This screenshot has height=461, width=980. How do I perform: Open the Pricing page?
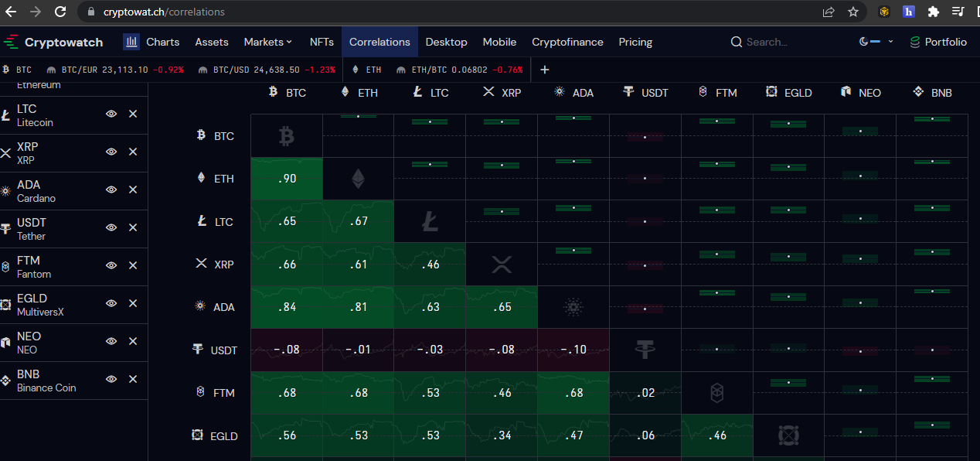[635, 42]
